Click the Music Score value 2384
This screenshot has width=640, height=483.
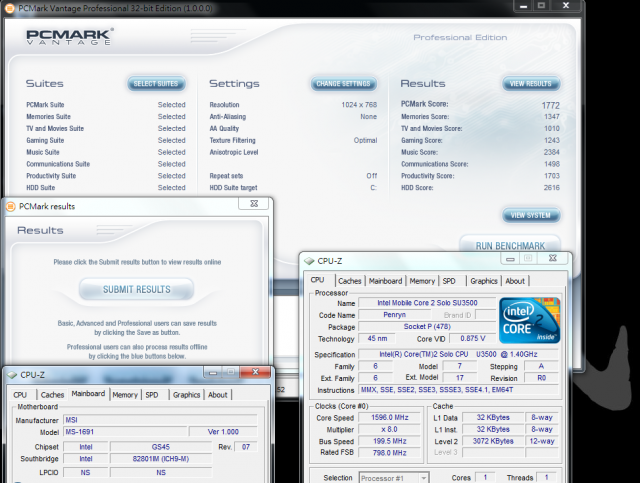tap(552, 152)
